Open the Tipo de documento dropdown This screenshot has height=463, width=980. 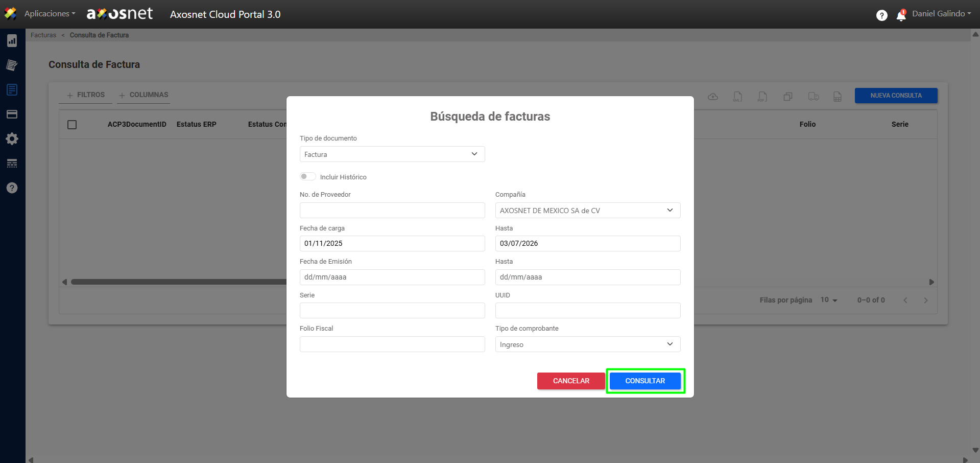click(x=392, y=154)
